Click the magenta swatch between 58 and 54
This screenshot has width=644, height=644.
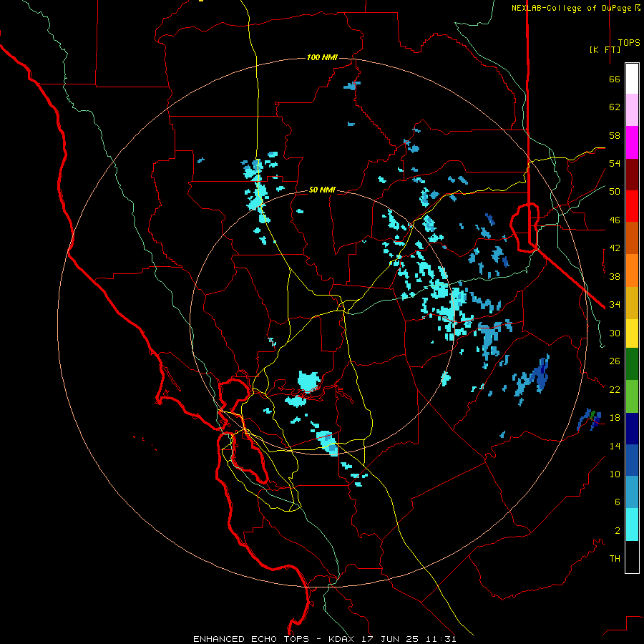(x=632, y=142)
